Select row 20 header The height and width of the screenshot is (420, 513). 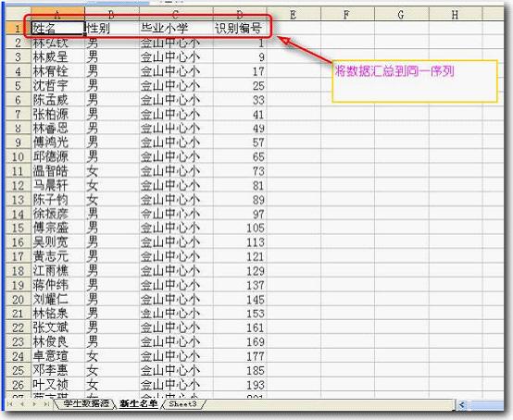(19, 300)
